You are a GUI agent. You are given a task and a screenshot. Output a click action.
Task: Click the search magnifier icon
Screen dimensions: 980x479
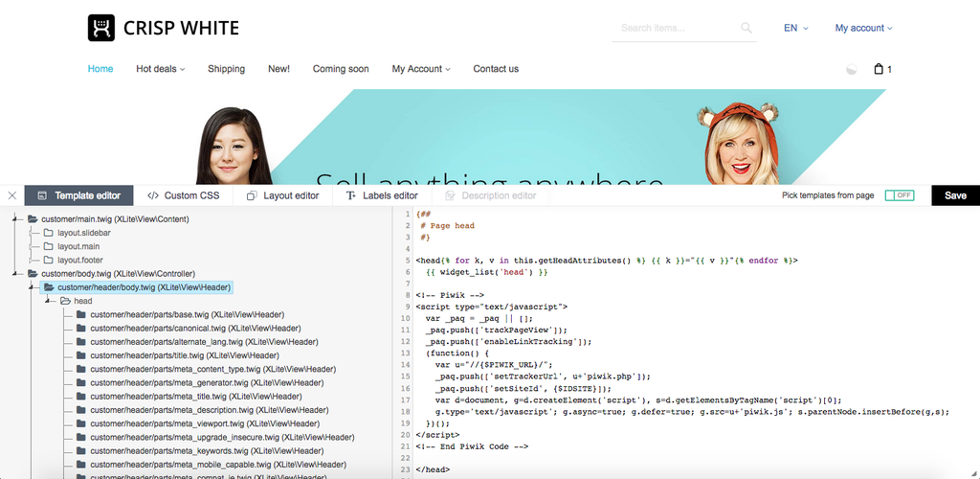click(746, 28)
